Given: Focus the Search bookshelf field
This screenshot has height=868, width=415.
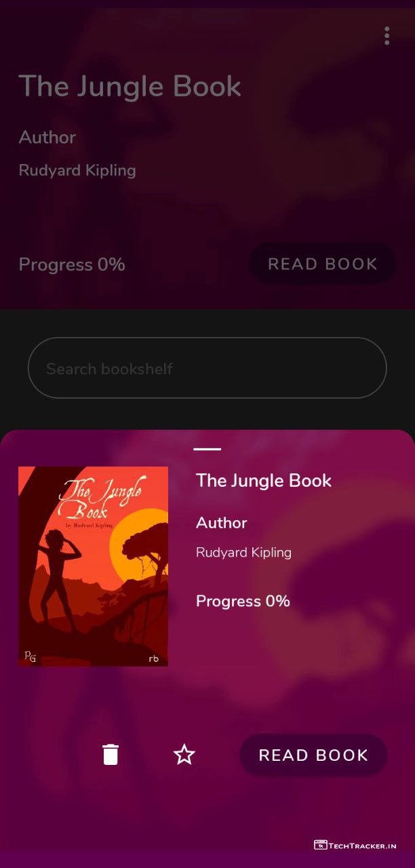Looking at the screenshot, I should click(207, 368).
